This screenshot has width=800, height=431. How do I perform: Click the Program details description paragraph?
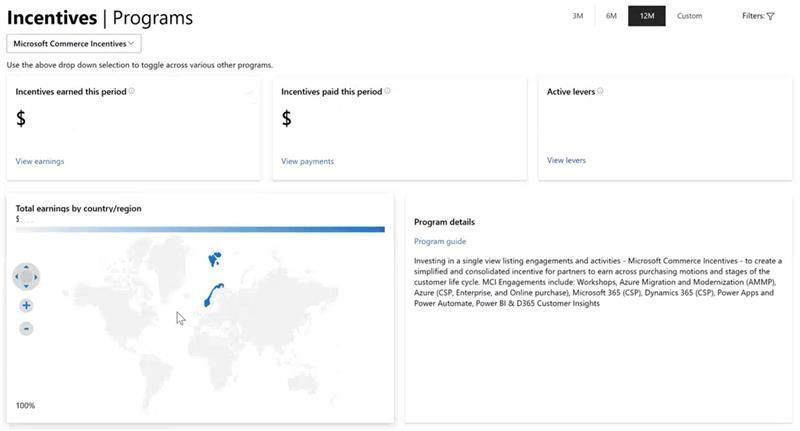[x=598, y=282]
